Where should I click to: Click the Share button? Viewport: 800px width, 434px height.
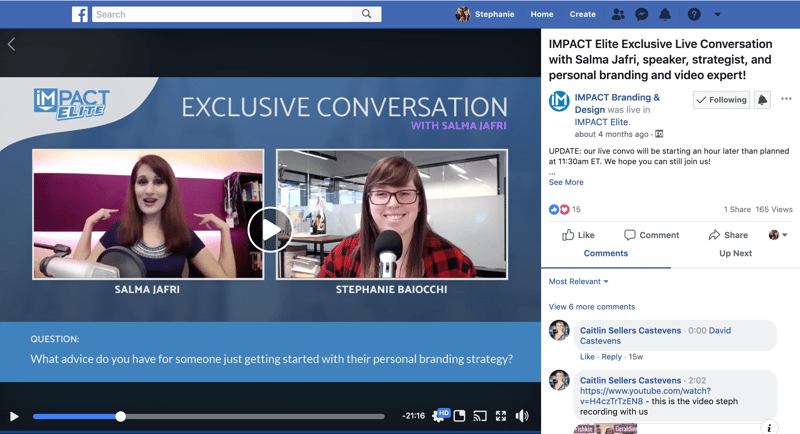click(x=728, y=235)
